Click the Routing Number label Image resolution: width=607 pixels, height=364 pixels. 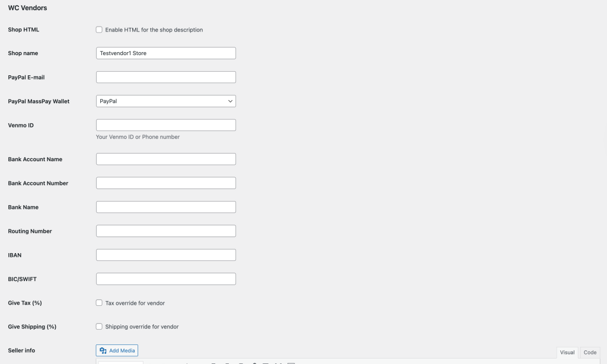(x=30, y=231)
